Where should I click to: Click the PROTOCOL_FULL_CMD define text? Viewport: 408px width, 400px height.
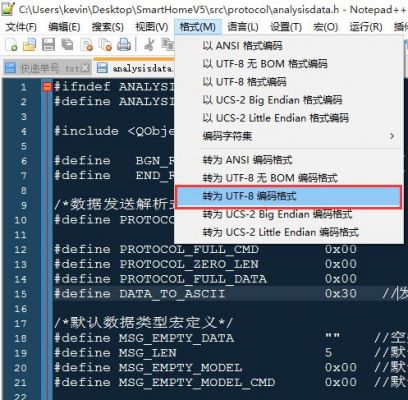[189, 250]
